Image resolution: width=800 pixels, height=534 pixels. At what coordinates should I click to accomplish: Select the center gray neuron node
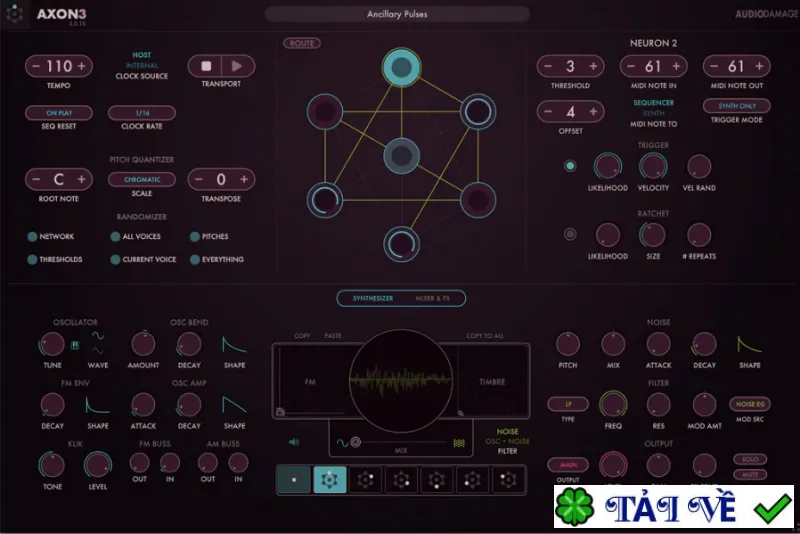click(402, 156)
